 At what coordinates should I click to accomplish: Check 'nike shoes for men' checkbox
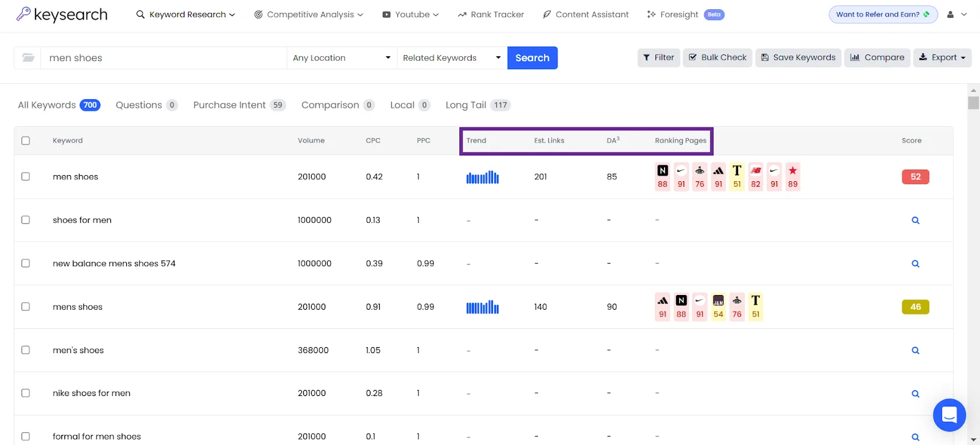26,393
